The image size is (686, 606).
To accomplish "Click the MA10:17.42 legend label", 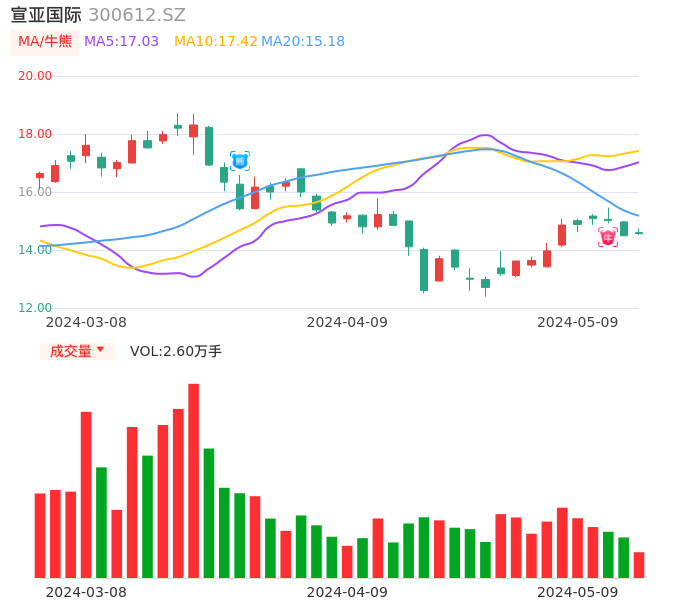I will click(215, 42).
